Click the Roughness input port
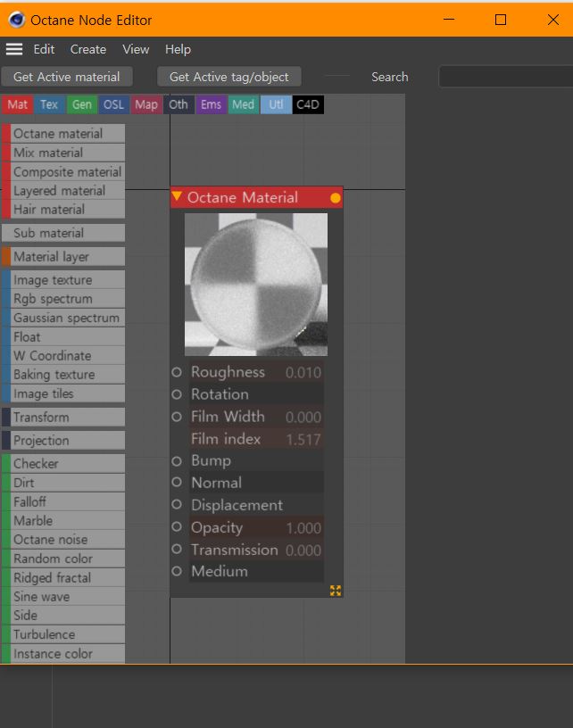Viewport: 573px width, 728px height. (x=177, y=372)
